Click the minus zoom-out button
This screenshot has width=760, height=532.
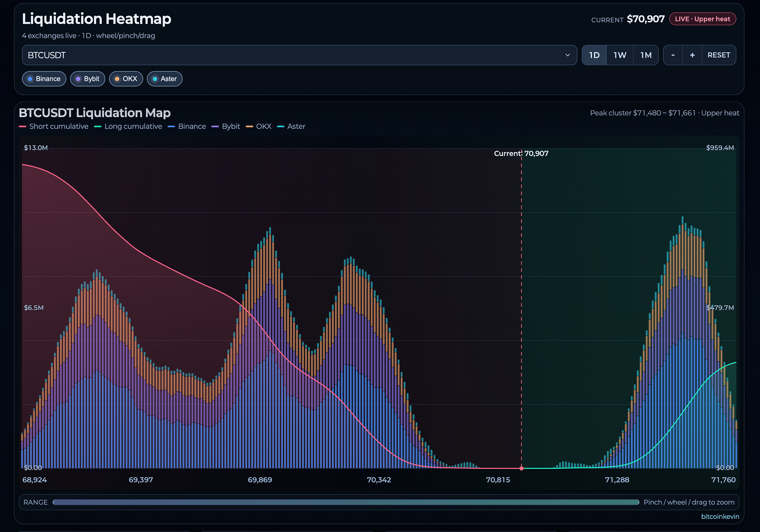coord(673,55)
